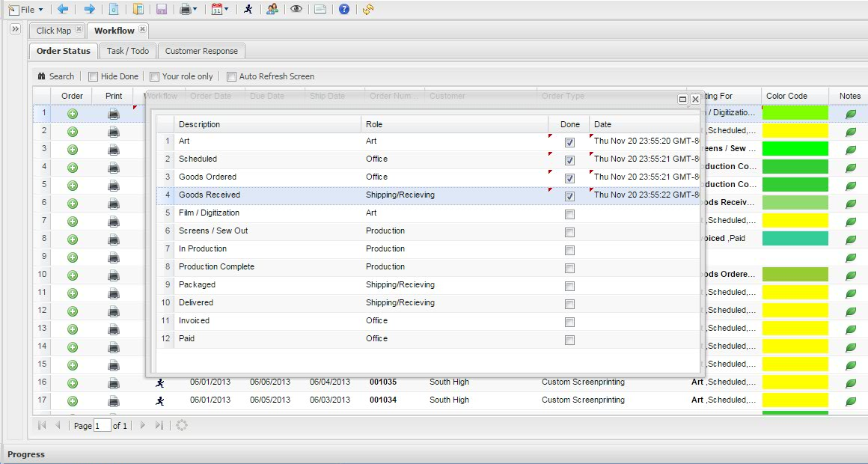The image size is (868, 464).
Task: Click the green plus icon in row 1
Action: click(73, 114)
